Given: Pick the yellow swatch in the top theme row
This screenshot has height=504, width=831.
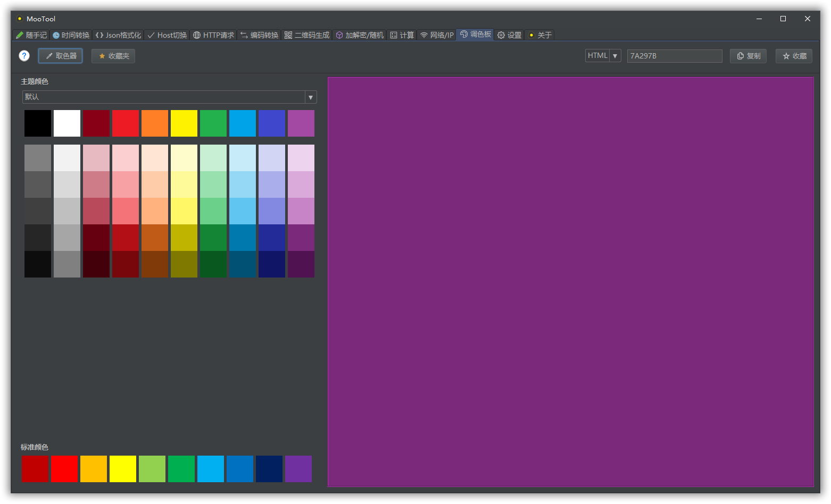Looking at the screenshot, I should coord(184,123).
